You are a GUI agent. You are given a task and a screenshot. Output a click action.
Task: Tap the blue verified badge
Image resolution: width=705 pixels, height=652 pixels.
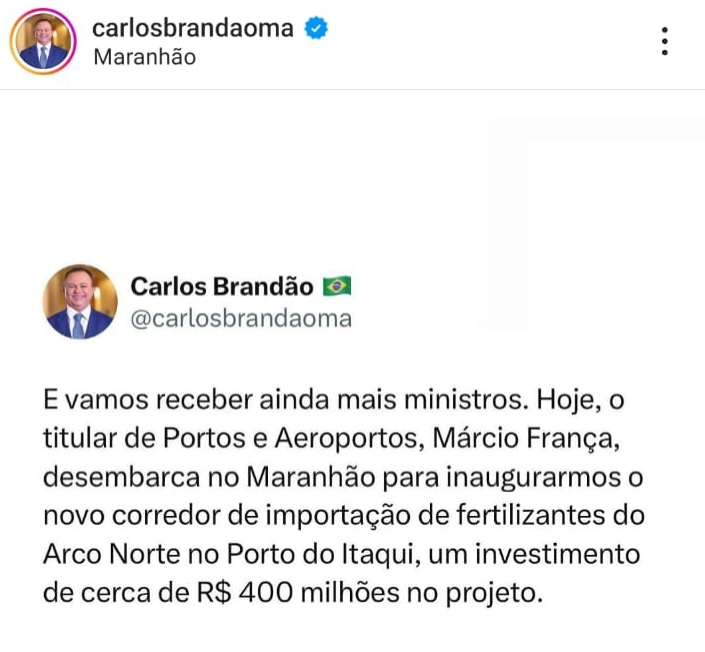(316, 28)
